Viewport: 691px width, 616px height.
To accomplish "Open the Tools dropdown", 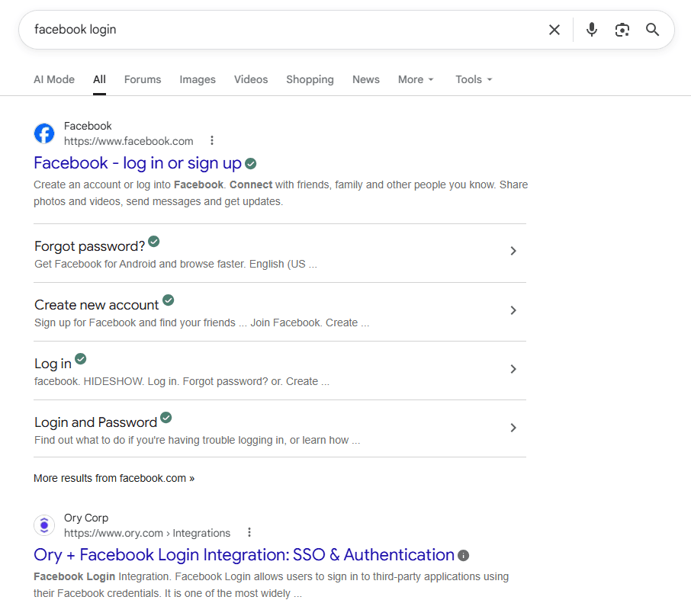I will (x=474, y=79).
